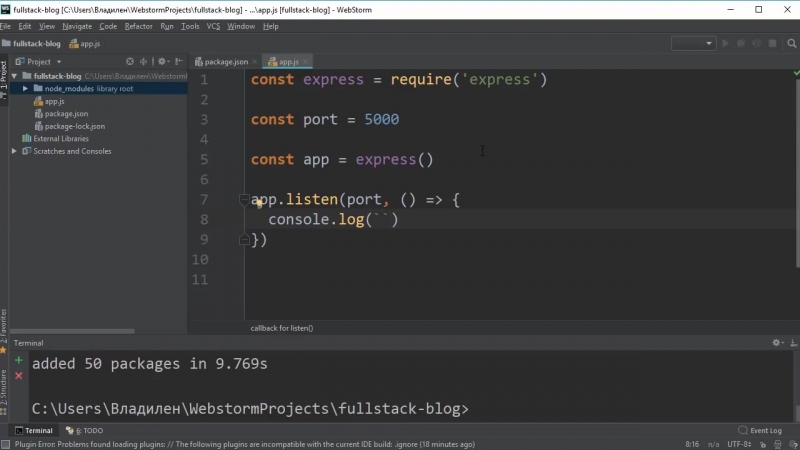Screen dimensions: 800x450
Task: Click the Hide Project panel icon
Action: click(179, 61)
